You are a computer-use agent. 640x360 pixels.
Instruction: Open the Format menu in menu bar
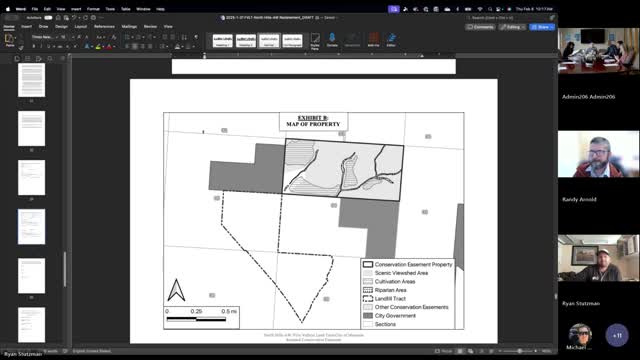point(93,9)
